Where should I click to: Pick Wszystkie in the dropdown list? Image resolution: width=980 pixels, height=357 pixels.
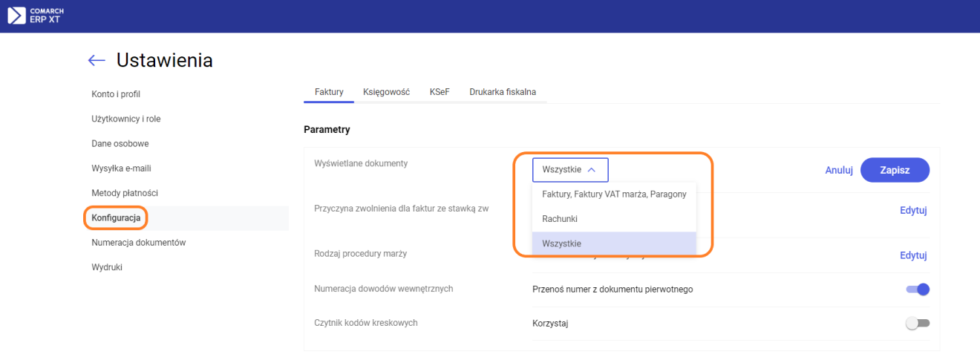tap(562, 243)
